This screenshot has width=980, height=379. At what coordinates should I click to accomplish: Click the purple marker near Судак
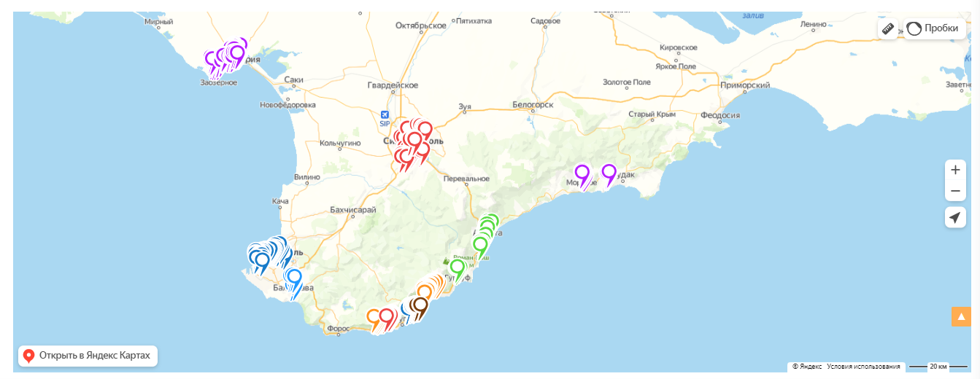pyautogui.click(x=609, y=173)
